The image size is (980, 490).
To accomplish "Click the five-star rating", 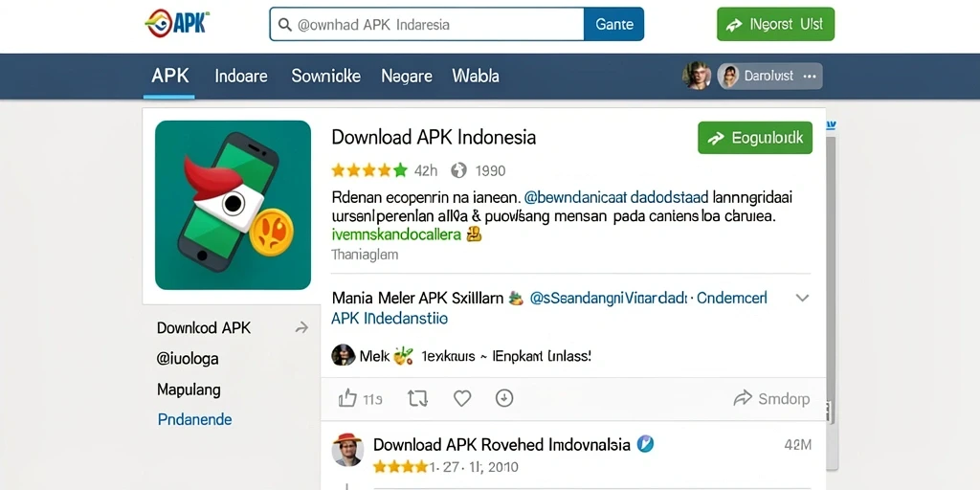I will click(x=369, y=170).
